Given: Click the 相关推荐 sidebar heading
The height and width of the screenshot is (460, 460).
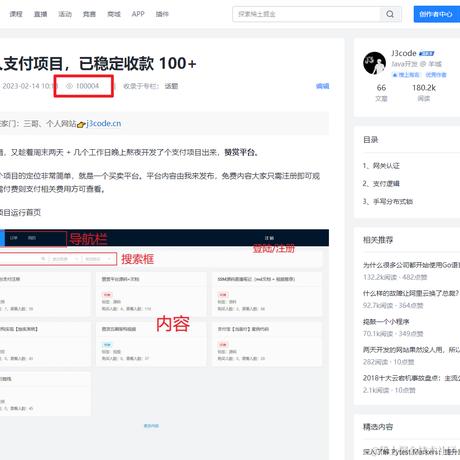Looking at the screenshot, I should coord(378,240).
